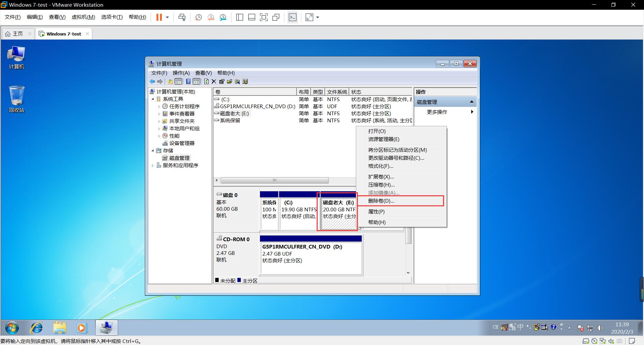Expand the 共享文件夹 tree node

click(159, 121)
